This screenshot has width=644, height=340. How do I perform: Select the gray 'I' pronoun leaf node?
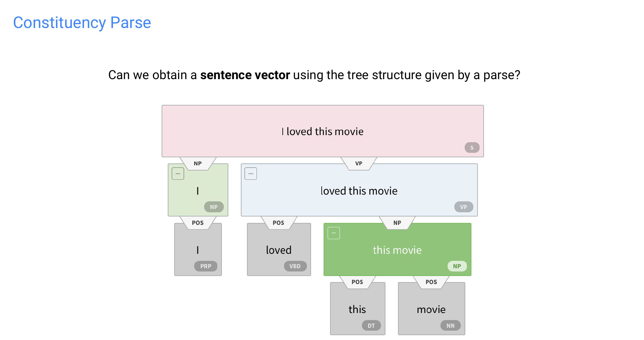click(x=198, y=250)
